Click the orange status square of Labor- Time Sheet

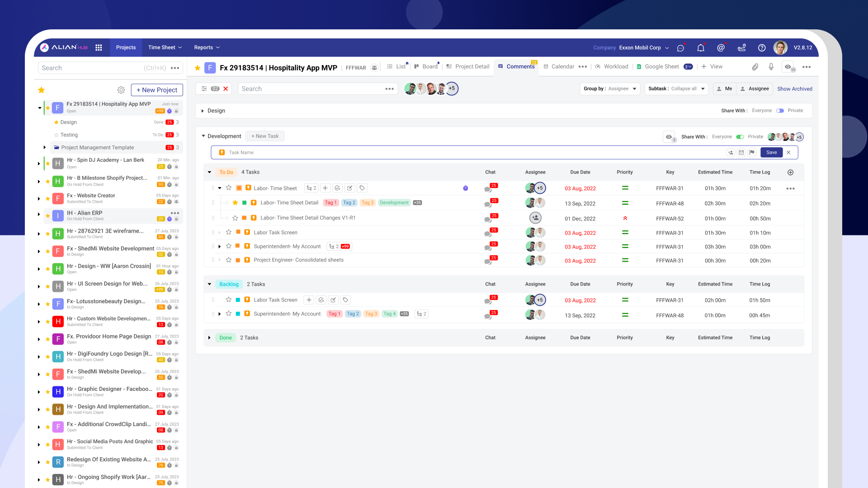point(239,188)
